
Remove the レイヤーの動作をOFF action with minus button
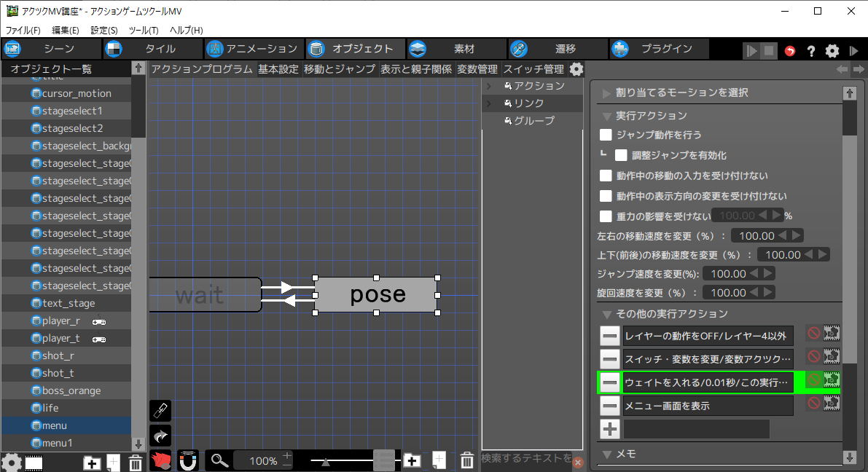pos(610,335)
